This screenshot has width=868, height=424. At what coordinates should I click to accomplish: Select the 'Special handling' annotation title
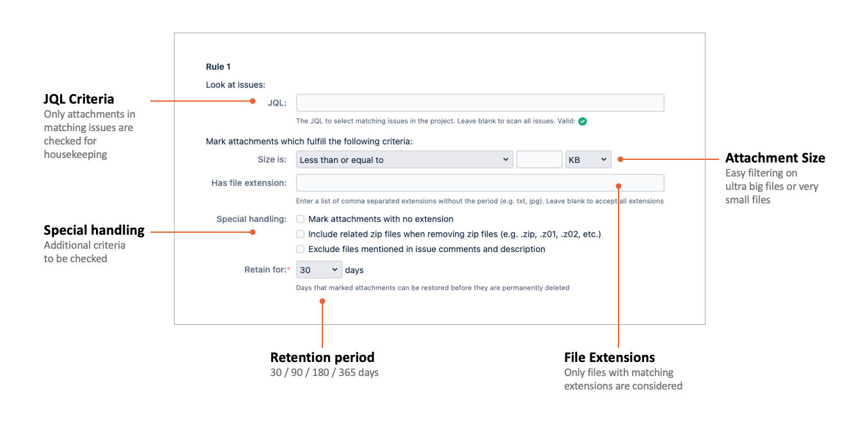94,230
